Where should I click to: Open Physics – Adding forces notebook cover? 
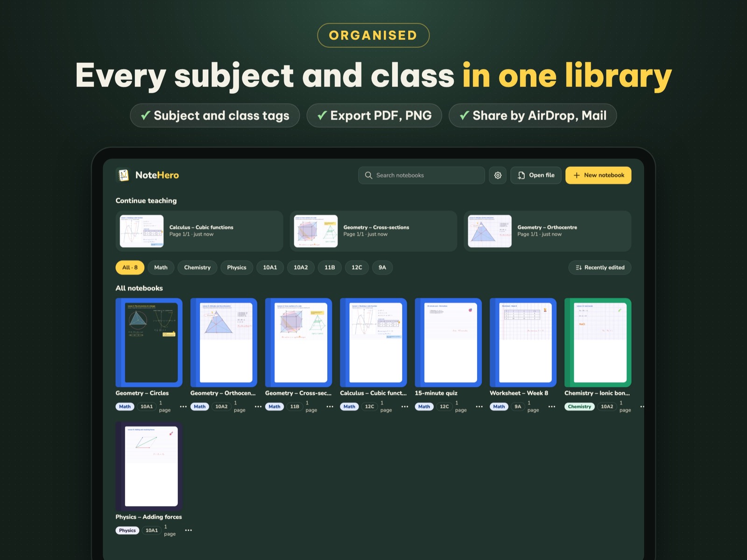tap(149, 466)
